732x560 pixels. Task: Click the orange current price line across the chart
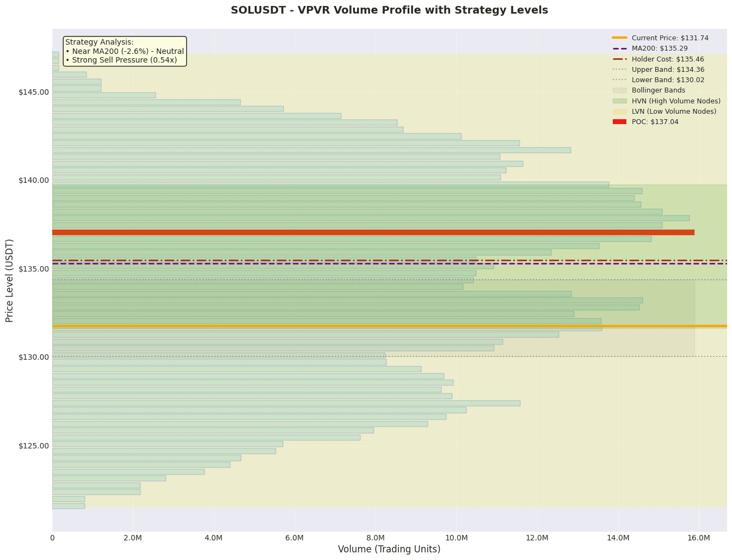pos(390,326)
